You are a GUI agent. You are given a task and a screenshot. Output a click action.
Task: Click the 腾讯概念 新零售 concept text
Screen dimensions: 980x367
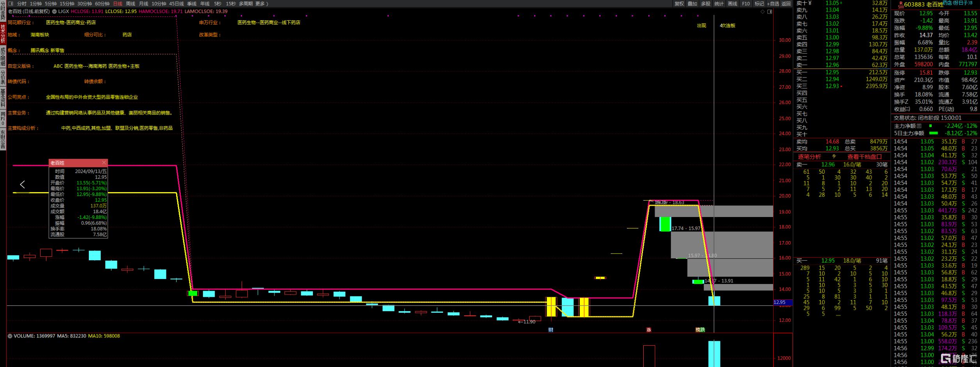[x=47, y=50]
